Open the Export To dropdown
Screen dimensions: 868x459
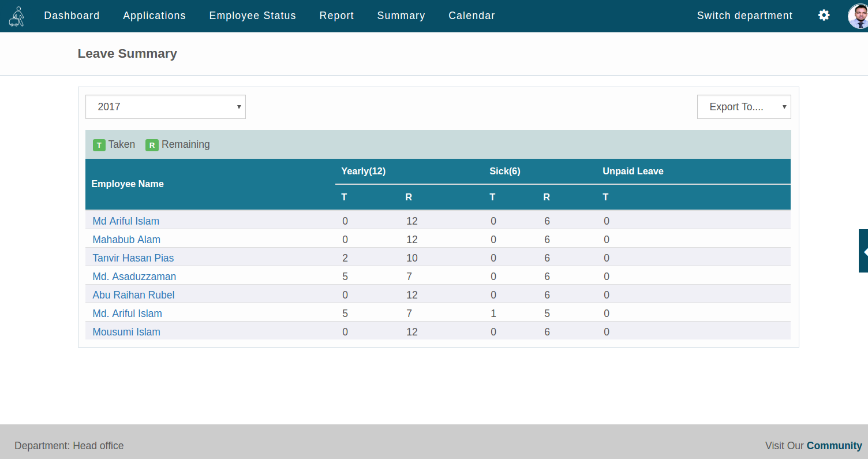[743, 107]
